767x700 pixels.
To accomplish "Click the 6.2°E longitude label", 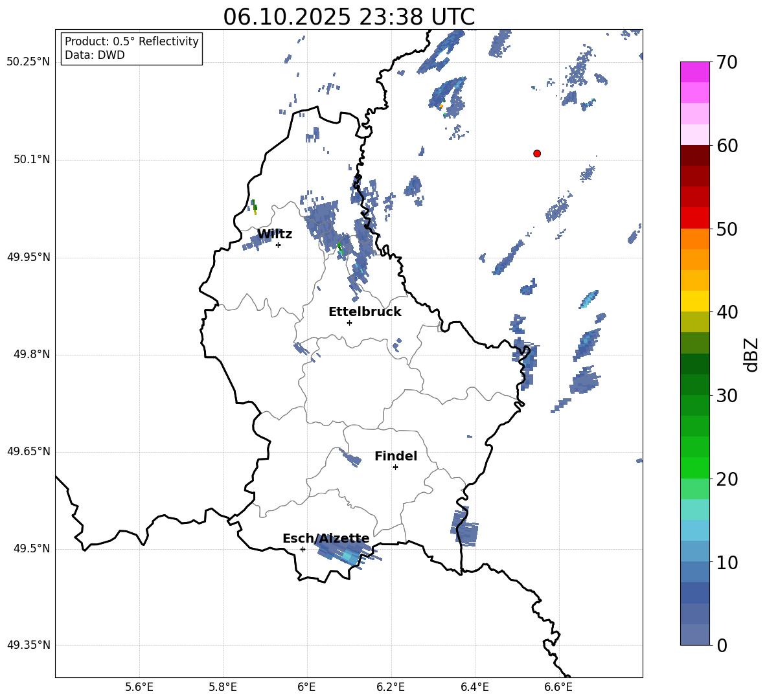I will [391, 687].
